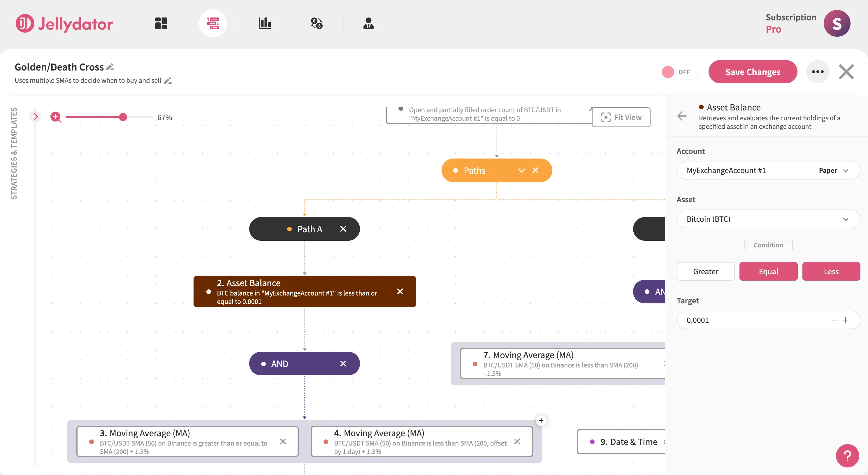Click the Jellydator logo
The image size is (868, 475).
click(x=64, y=23)
